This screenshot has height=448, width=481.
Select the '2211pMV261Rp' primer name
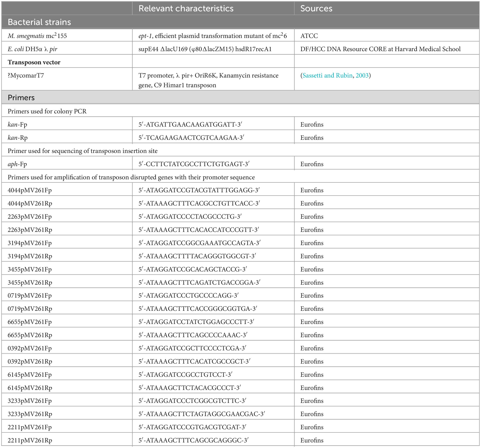30,440
